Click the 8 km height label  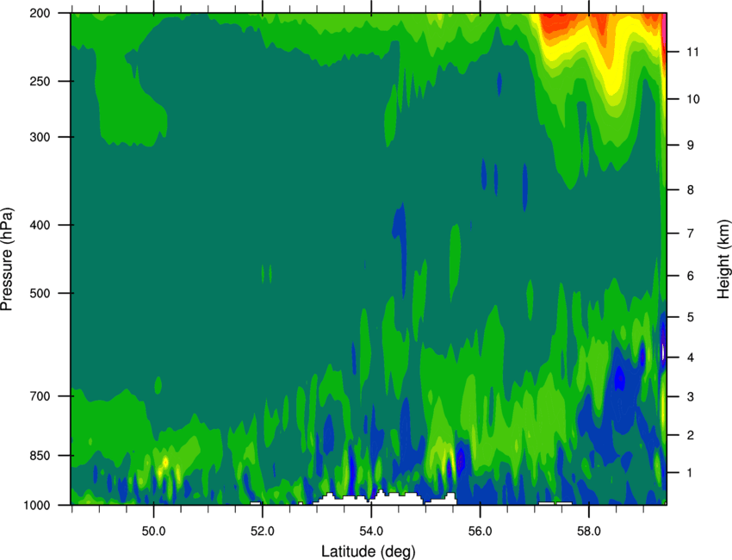coord(690,190)
